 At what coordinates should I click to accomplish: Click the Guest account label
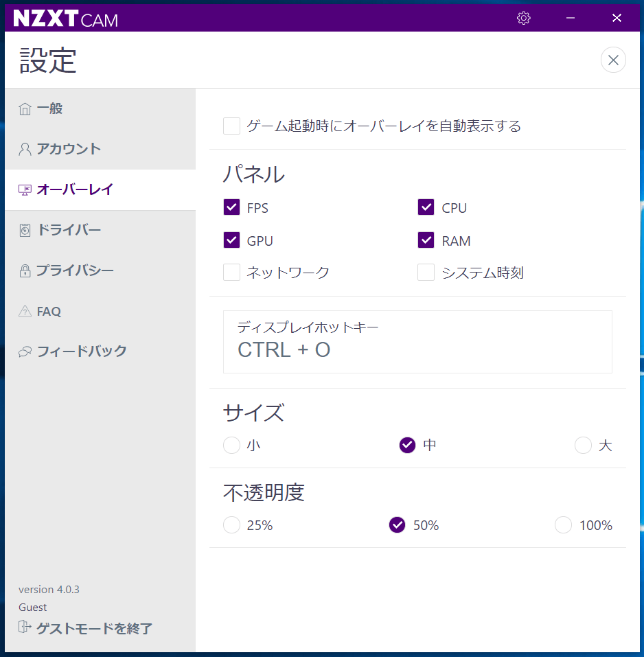[33, 608]
